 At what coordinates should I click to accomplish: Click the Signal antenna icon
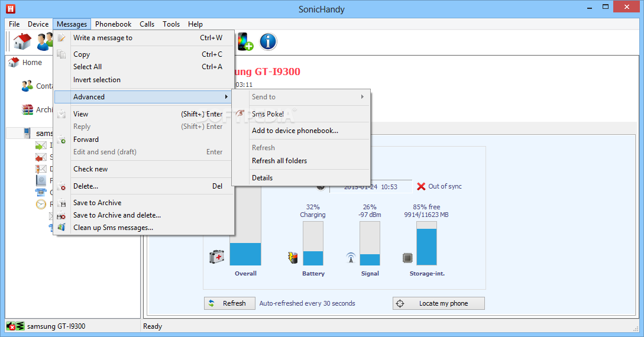point(351,258)
